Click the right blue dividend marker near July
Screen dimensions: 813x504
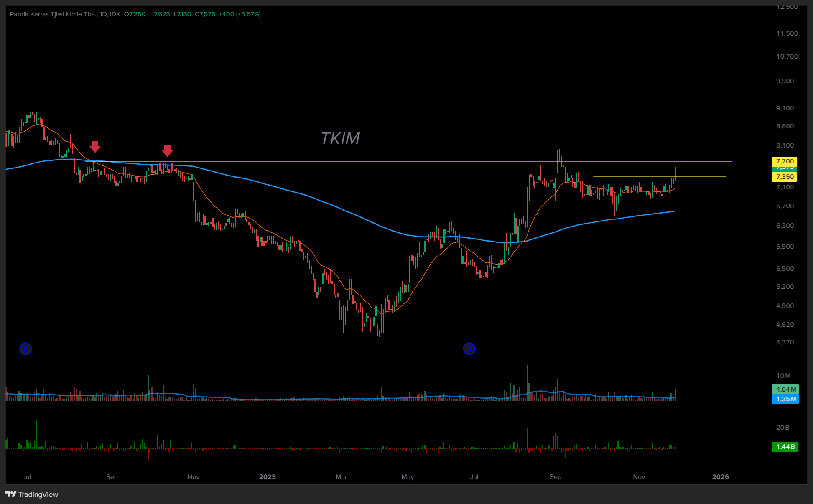click(469, 349)
